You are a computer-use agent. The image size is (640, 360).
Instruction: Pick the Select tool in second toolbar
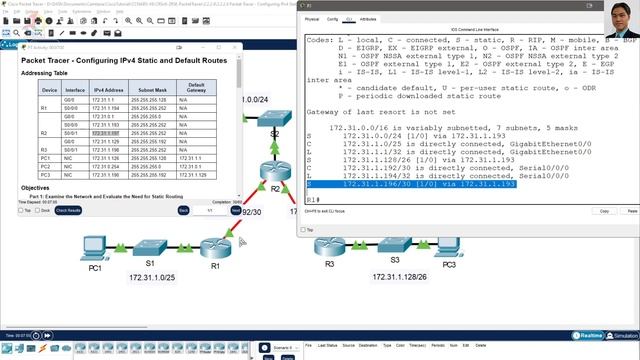coord(6,33)
